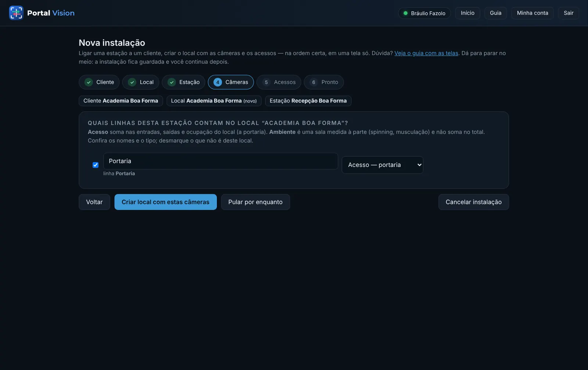588x370 pixels.
Task: Click the Portal Vision logo icon
Action: tap(16, 13)
